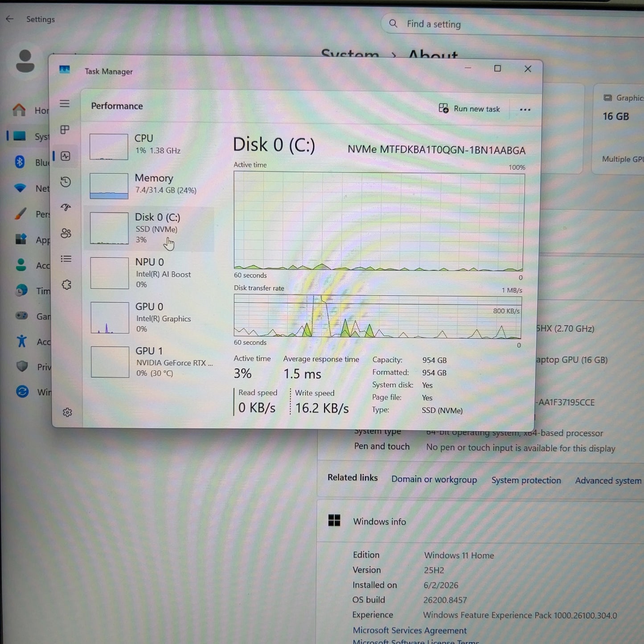Click CPU mini graph thumbnail
This screenshot has height=644, width=644.
[x=109, y=146]
